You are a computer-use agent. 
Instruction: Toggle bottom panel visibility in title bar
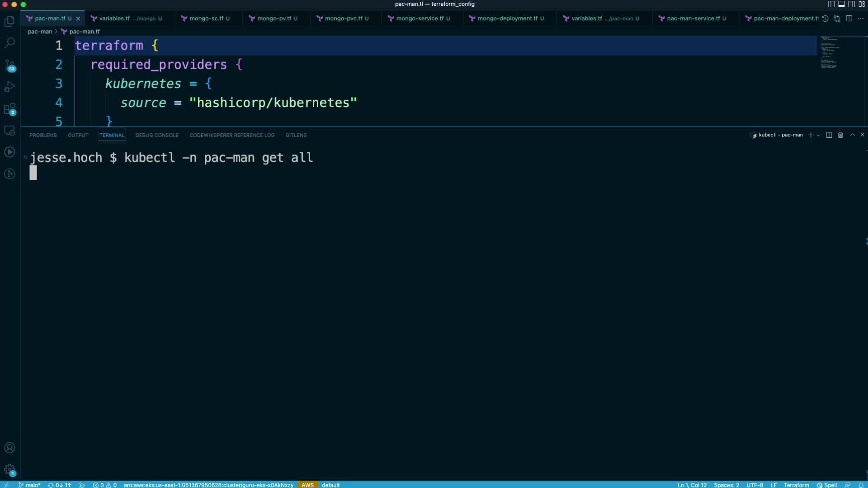[841, 4]
